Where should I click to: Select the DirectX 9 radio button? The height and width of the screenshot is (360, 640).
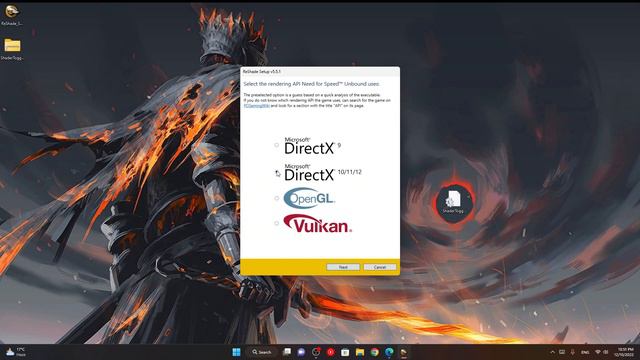click(276, 145)
